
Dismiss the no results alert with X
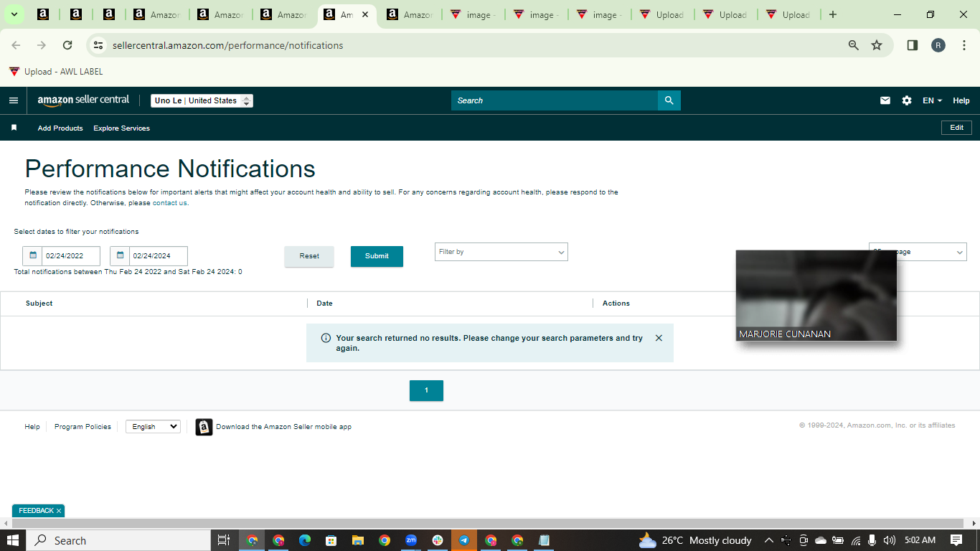(x=659, y=338)
